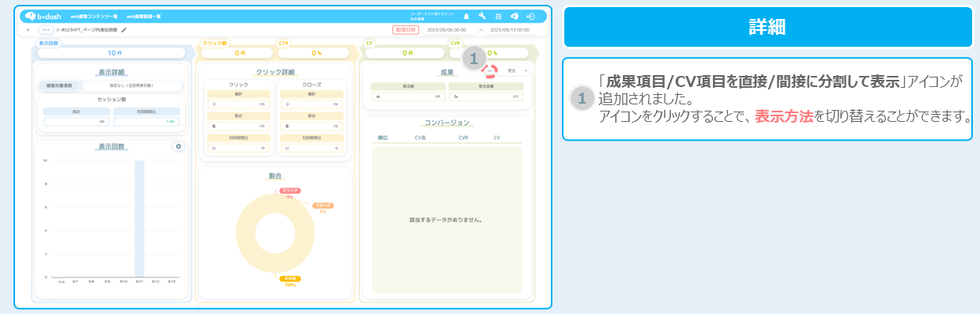Click the 詳細 header banner
The height and width of the screenshot is (314, 980).
pos(767,27)
